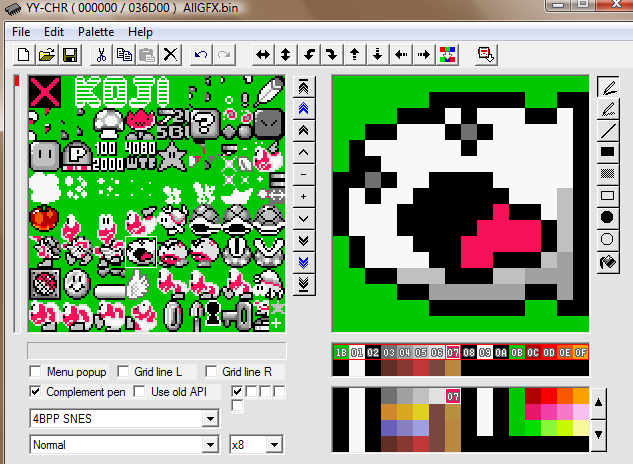
Task: Open the x8 zoom dropdown
Action: pyautogui.click(x=274, y=445)
